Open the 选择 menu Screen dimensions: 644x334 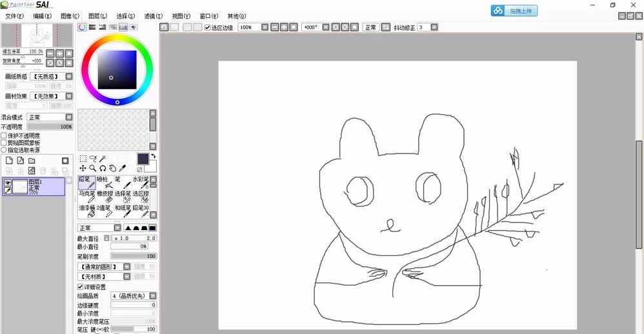(125, 16)
